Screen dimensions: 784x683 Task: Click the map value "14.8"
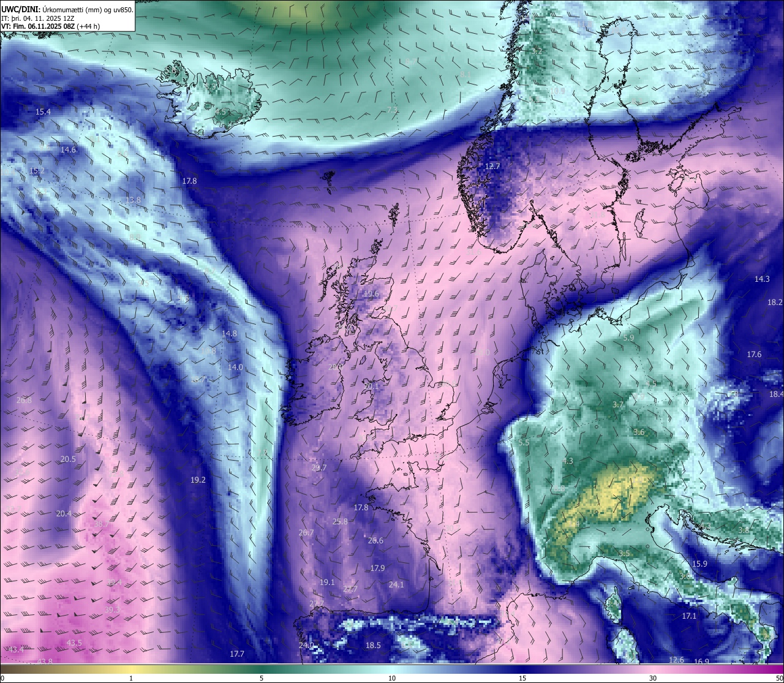(x=229, y=334)
